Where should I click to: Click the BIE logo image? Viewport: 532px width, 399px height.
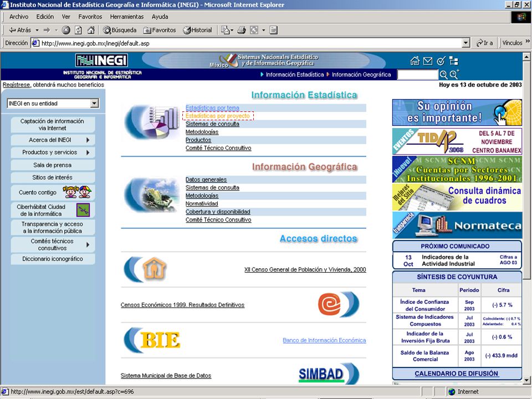tap(160, 340)
